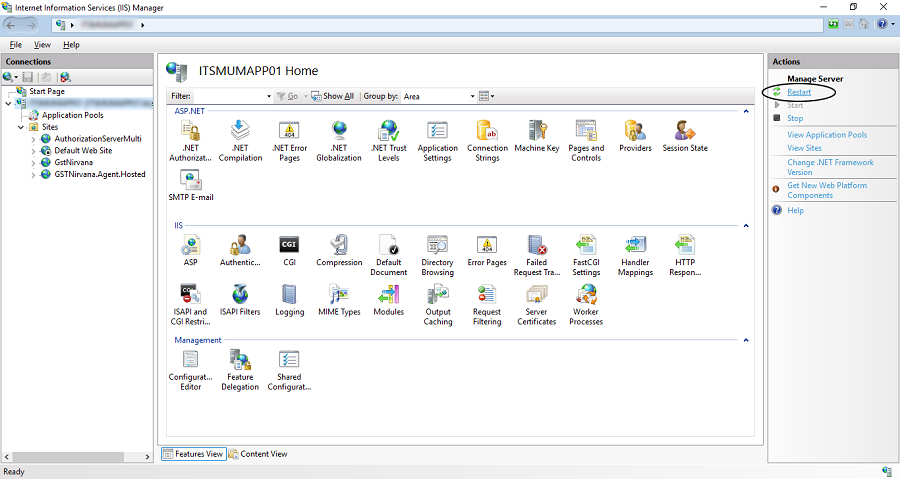Open Logging feature icon

[x=289, y=300]
